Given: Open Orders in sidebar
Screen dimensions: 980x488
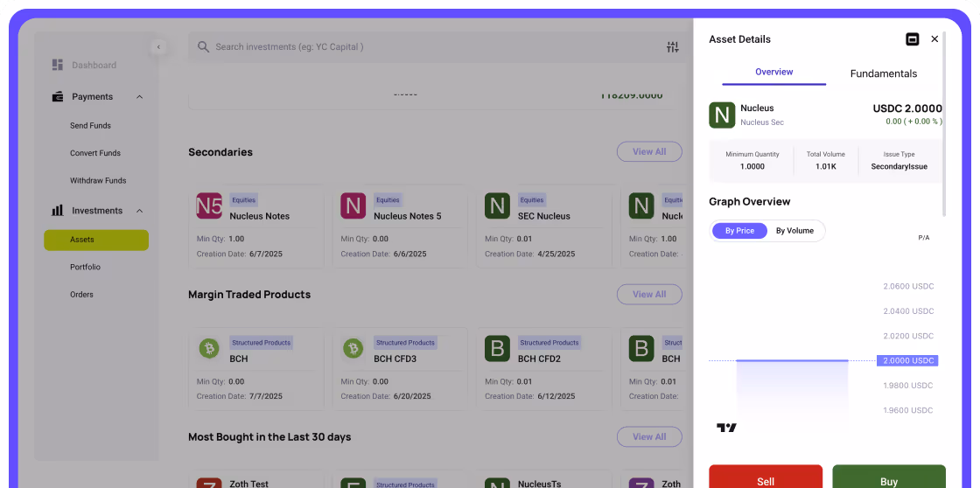Looking at the screenshot, I should pos(82,295).
